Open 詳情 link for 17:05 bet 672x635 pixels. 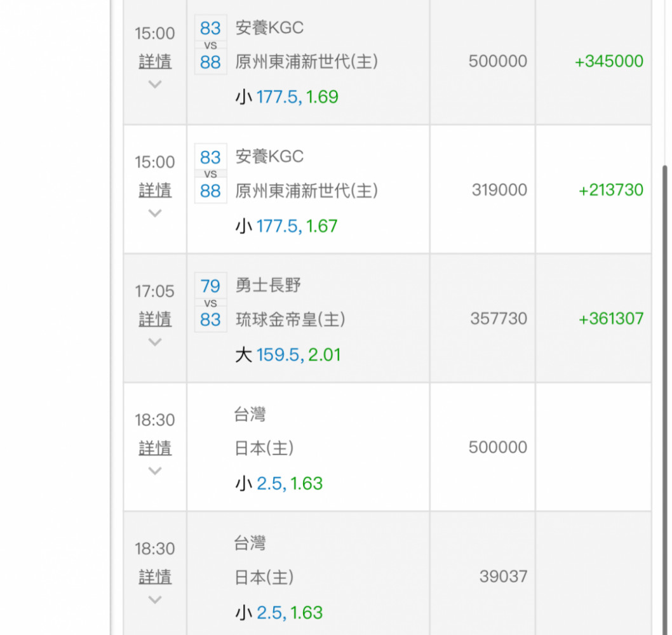pyautogui.click(x=155, y=319)
